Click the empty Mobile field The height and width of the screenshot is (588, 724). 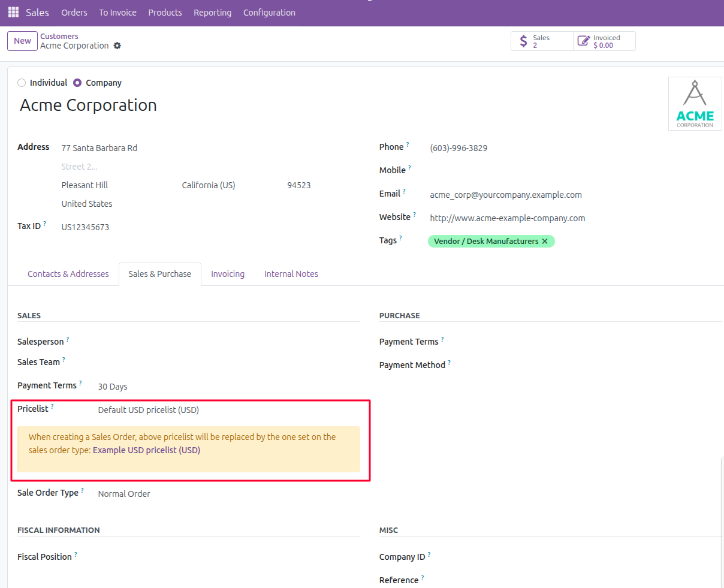pos(575,171)
